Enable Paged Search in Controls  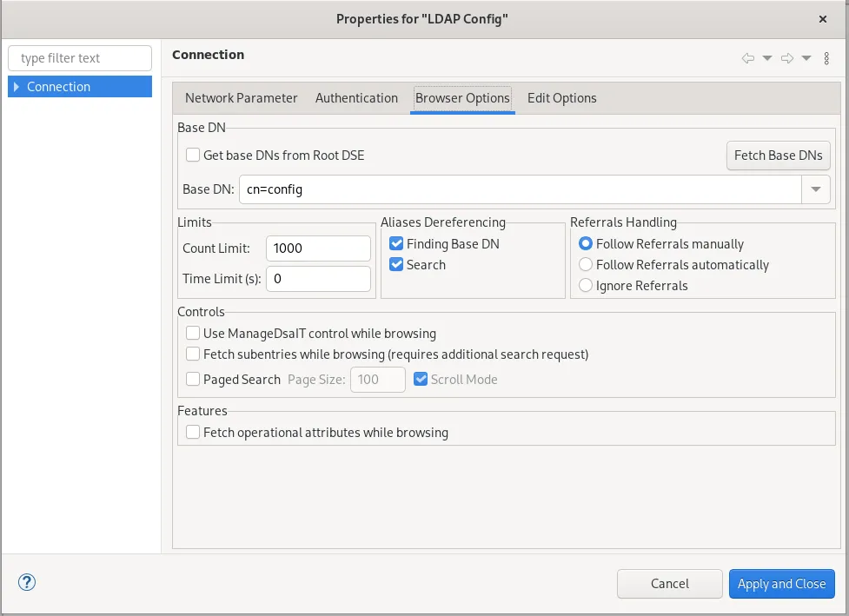192,379
